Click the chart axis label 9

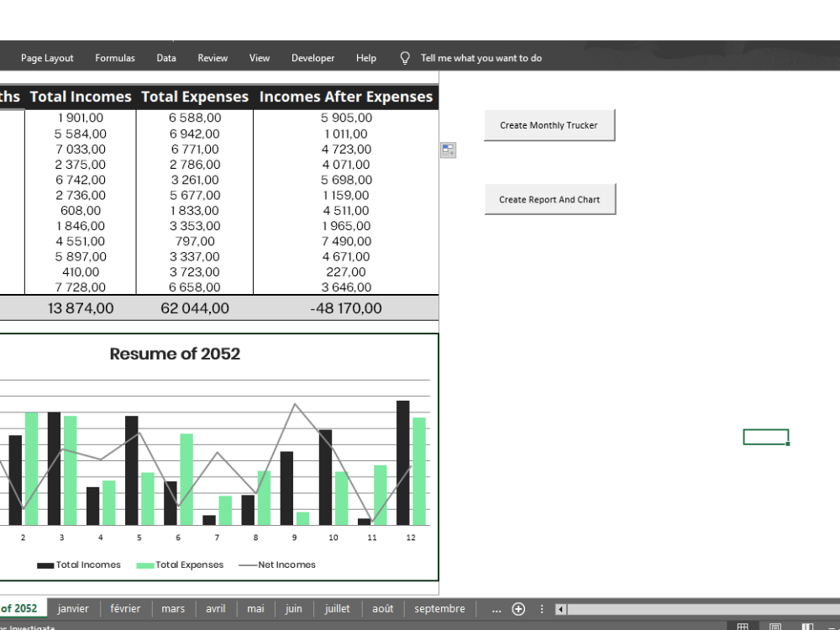point(294,538)
